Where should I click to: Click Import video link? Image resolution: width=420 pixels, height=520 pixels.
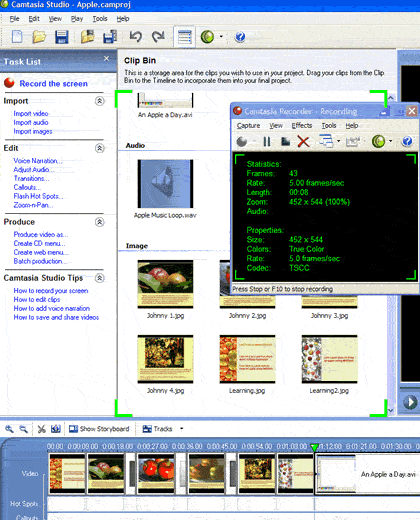31,114
